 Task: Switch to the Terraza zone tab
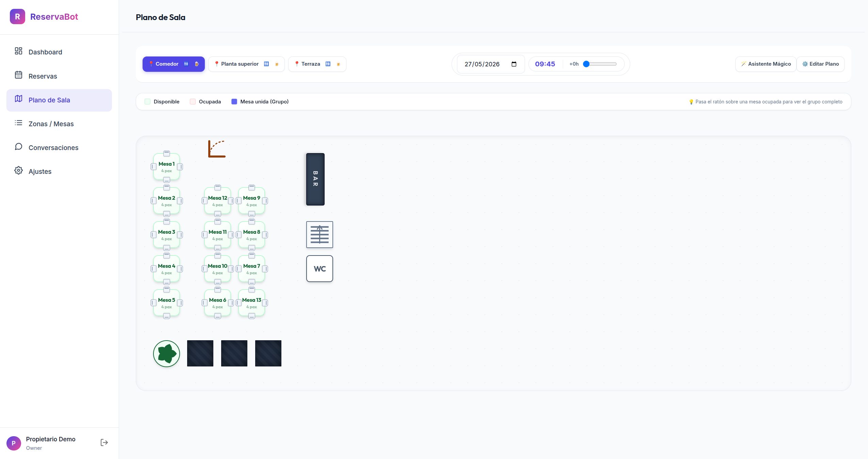click(x=317, y=64)
